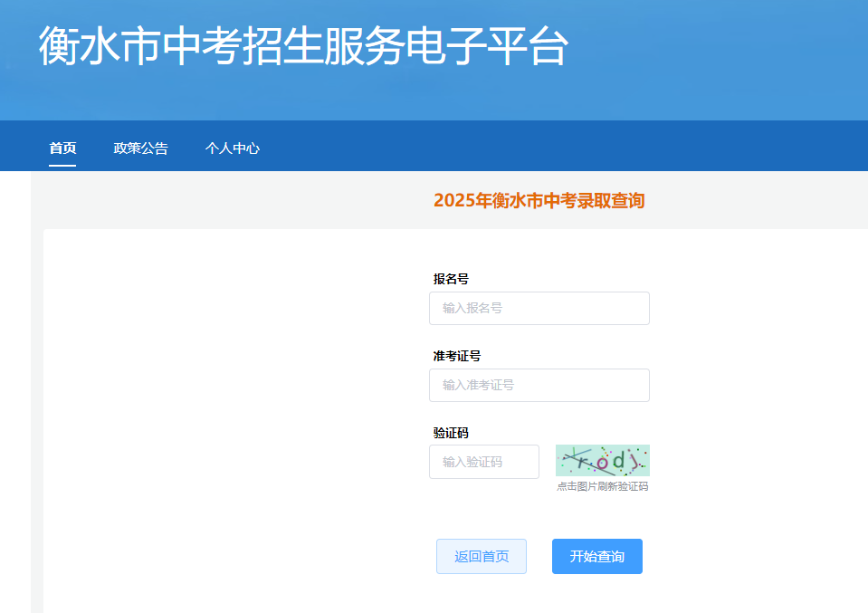Viewport: 868px width, 613px height.
Task: Select the 2025年衡水市中考录取查询 heading
Action: tap(539, 201)
